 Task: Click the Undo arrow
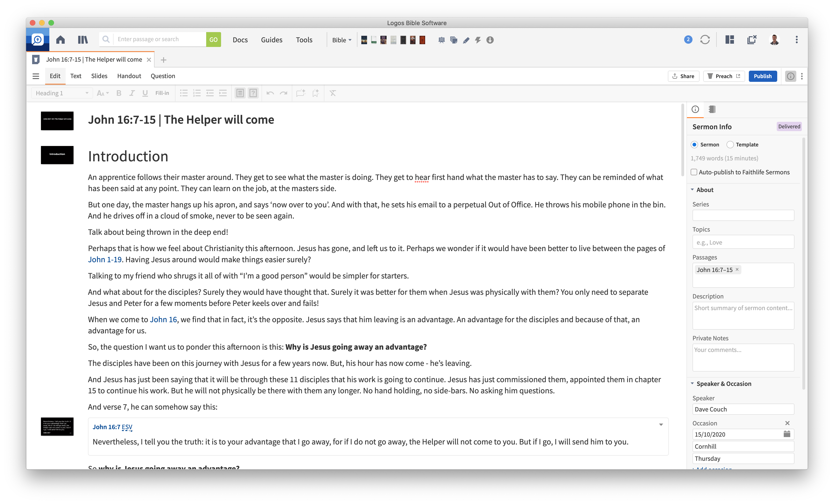270,93
